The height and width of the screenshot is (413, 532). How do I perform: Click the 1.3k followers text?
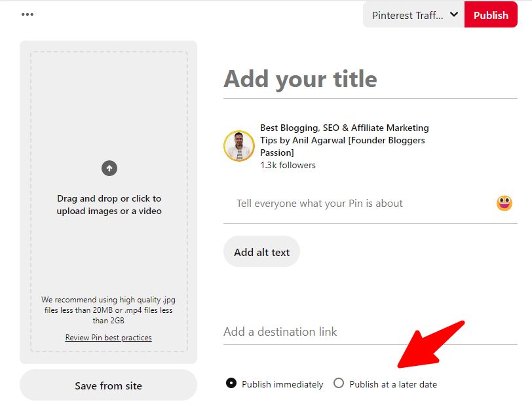tap(288, 166)
